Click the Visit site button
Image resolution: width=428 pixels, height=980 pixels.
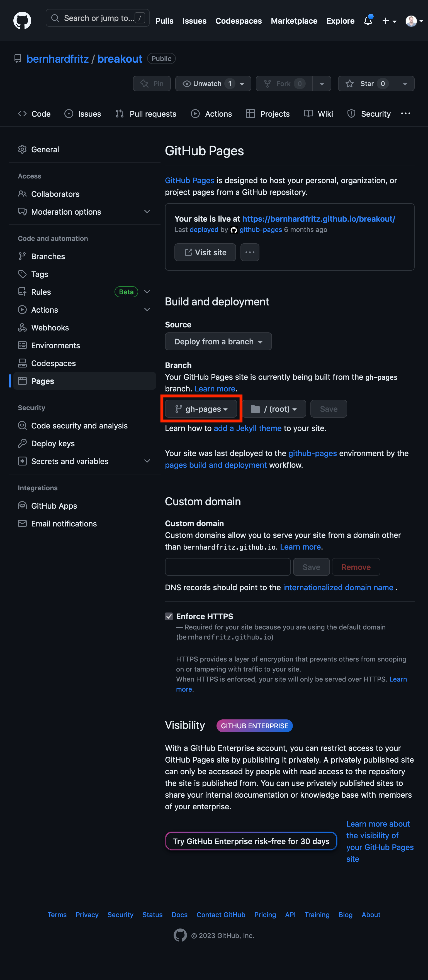click(205, 253)
